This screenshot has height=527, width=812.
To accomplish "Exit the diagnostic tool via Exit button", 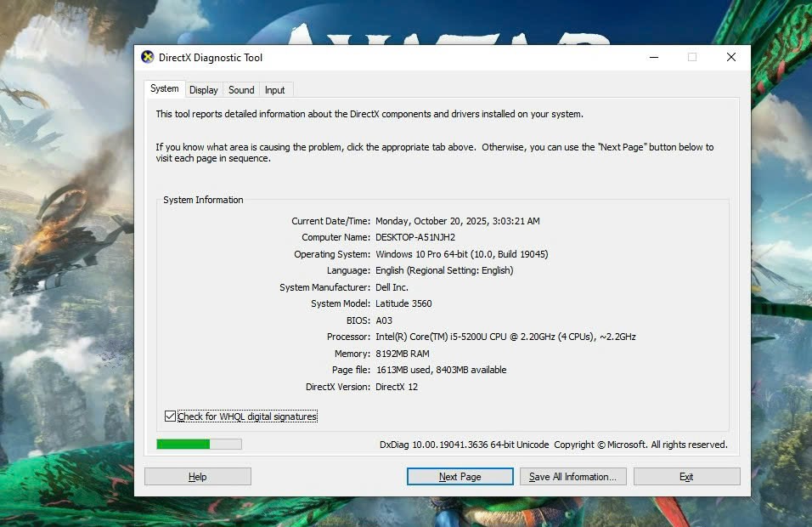I will click(x=686, y=477).
